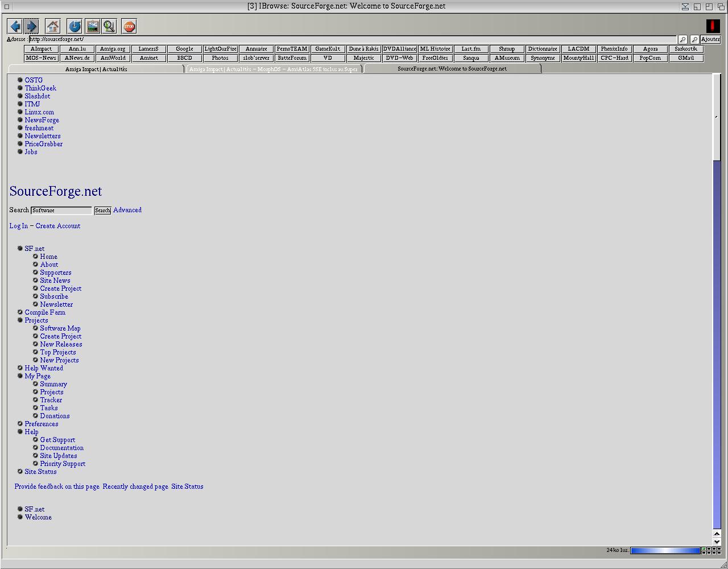Click the window depth gadget in title bar
Screen dimensions: 728x569
click(x=721, y=6)
